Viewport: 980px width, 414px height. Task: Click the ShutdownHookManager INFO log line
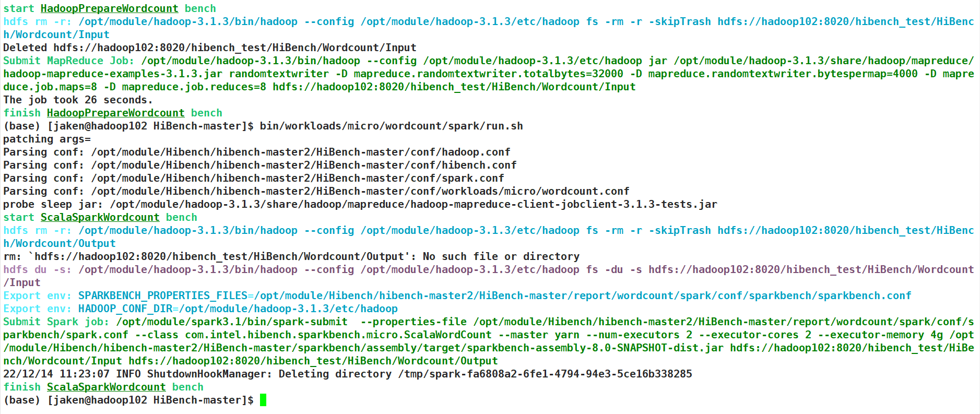[348, 374]
